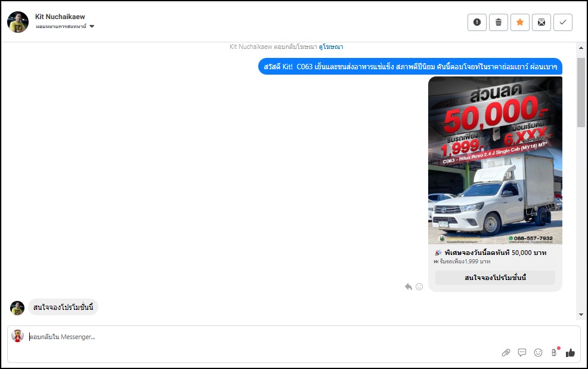The width and height of the screenshot is (588, 369).
Task: Click scrollbar up arrow in chat
Action: [x=581, y=48]
